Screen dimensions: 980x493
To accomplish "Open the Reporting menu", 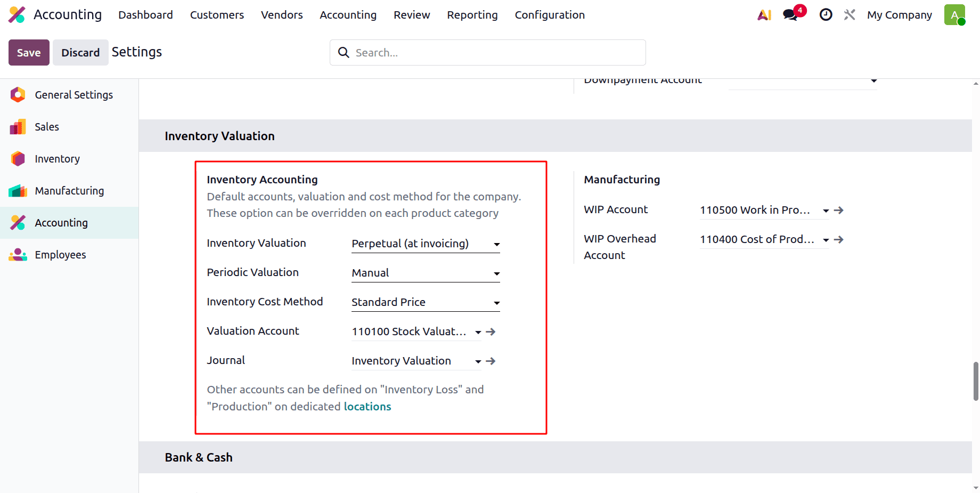I will (x=472, y=15).
